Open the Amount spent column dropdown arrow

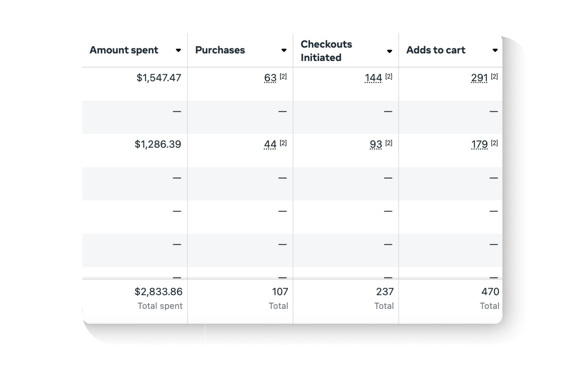click(x=178, y=51)
